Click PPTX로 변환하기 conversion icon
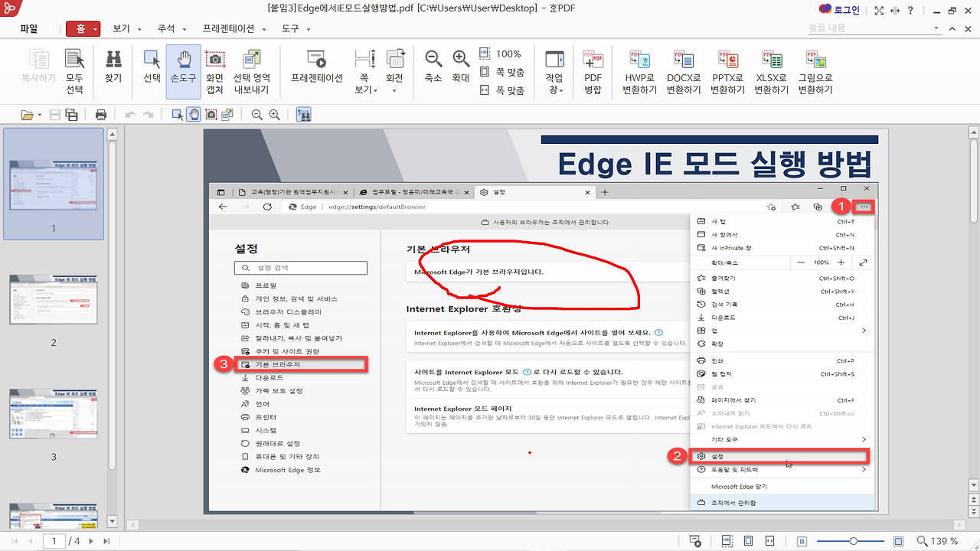 coord(727,72)
